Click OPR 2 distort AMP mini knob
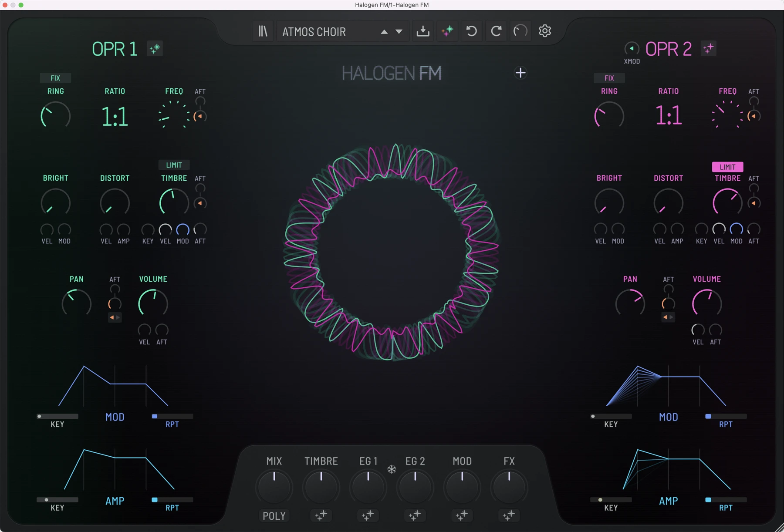The width and height of the screenshot is (784, 532). point(677,229)
